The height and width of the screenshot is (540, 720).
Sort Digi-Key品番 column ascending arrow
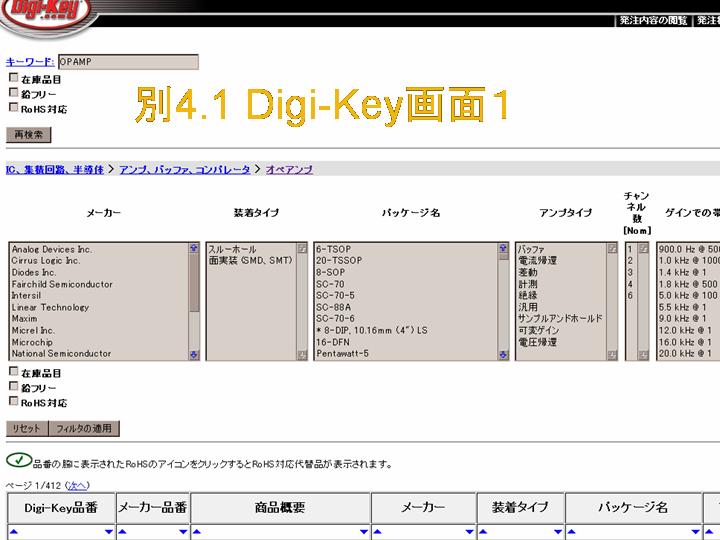14,532
